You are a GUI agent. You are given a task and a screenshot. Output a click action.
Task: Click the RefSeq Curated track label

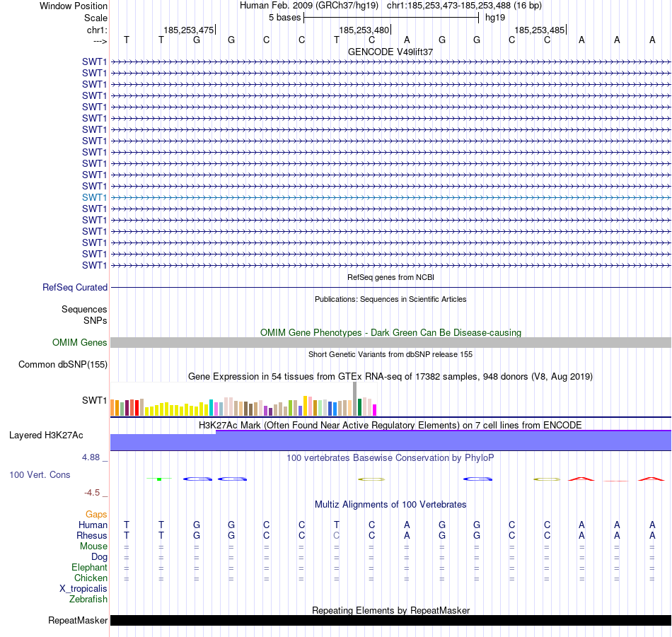pos(75,288)
